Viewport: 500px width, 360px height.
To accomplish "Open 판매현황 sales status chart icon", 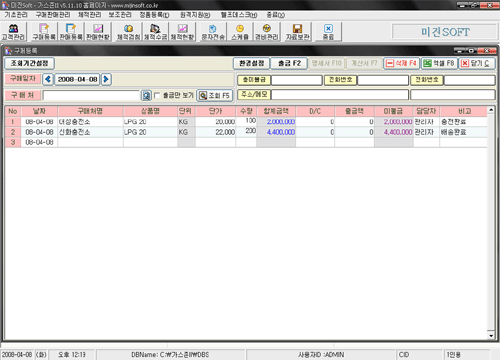I will (x=98, y=32).
